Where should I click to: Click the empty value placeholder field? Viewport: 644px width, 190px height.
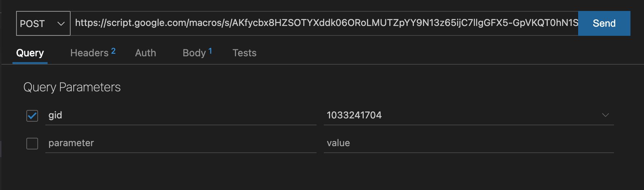(469, 143)
